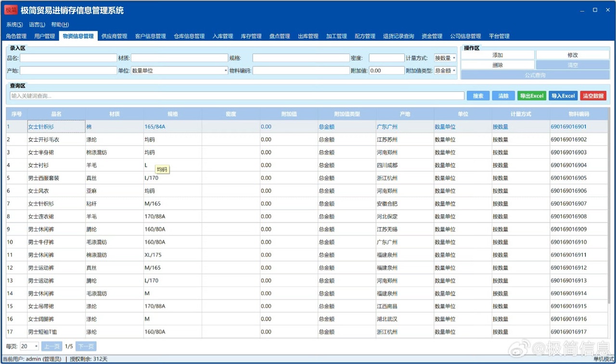Image resolution: width=616 pixels, height=364 pixels.
Task: Open the 出库管理 tab
Action: (x=308, y=36)
